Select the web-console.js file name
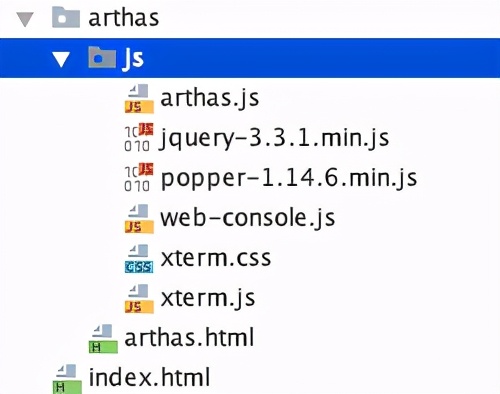 click(248, 218)
